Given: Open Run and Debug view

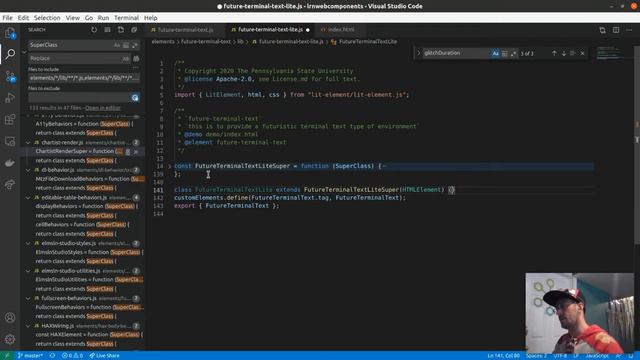Looking at the screenshot, I should (10, 98).
